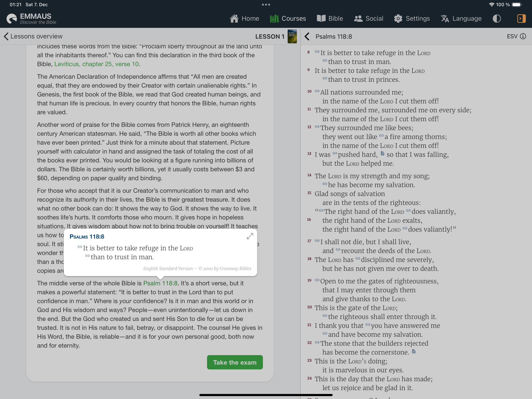
Task: Open cross-reference before 'than to trust in man' in Bible panel
Action: coord(325,61)
